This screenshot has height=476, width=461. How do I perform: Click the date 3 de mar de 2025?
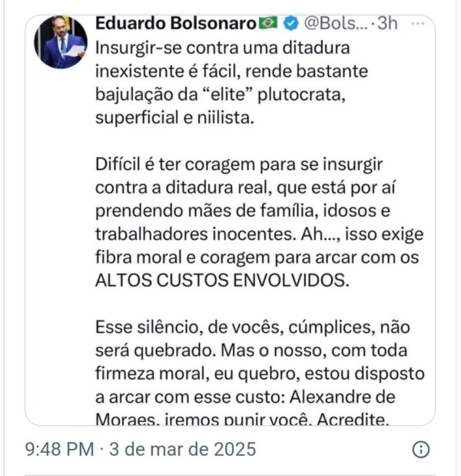(x=181, y=449)
